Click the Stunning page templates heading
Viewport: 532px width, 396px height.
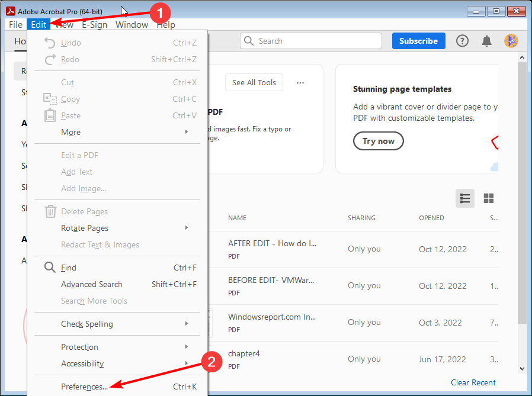click(402, 89)
